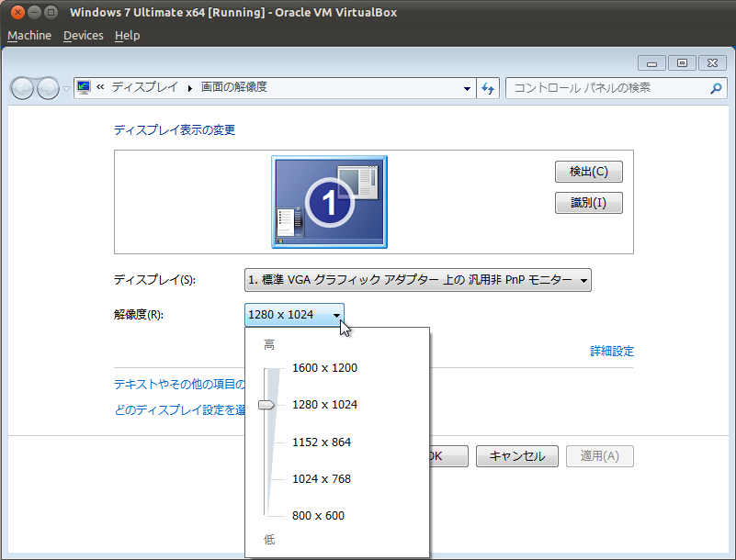Close the VirtualBox window
Screen dimensions: 736x560
[x=17, y=12]
